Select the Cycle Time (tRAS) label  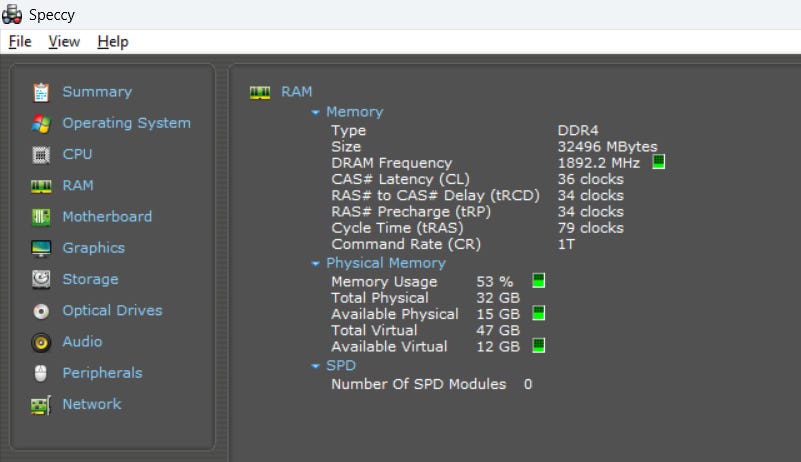(397, 228)
